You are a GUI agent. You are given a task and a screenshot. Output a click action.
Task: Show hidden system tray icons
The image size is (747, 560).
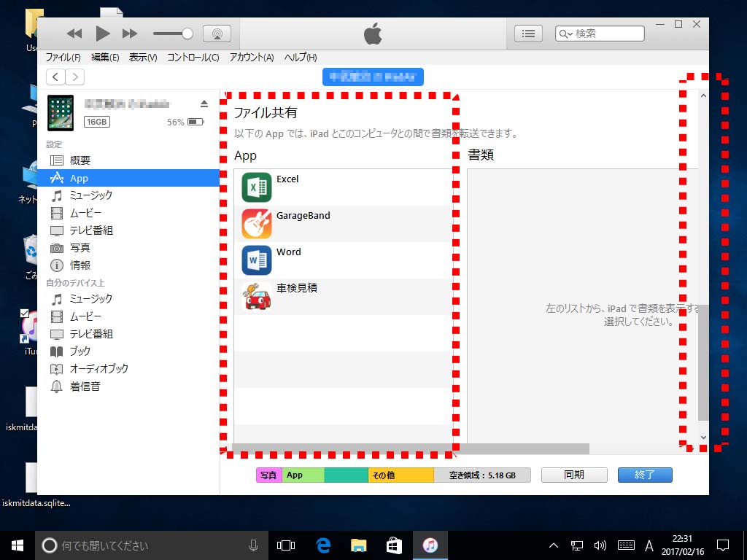[553, 545]
